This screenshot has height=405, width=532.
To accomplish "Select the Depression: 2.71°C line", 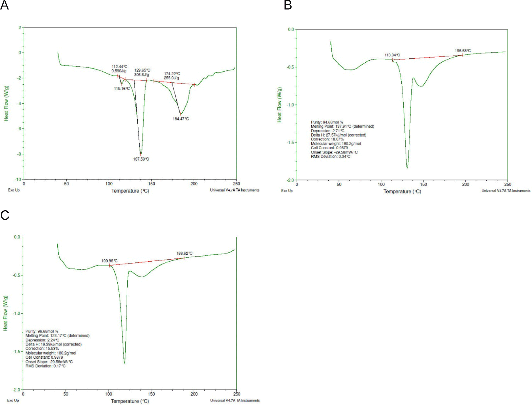I will click(328, 131).
